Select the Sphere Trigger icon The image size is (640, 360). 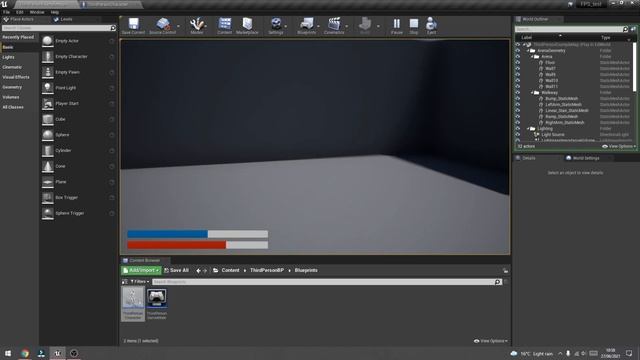pyautogui.click(x=48, y=213)
